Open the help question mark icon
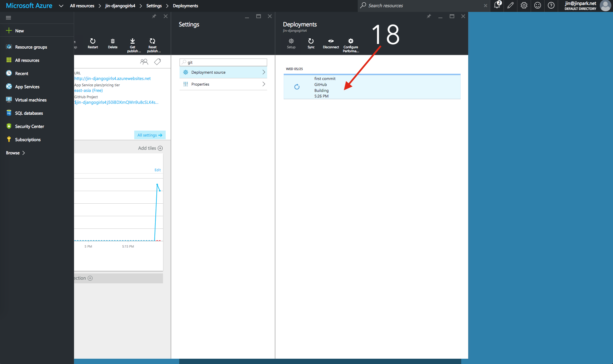 click(551, 5)
